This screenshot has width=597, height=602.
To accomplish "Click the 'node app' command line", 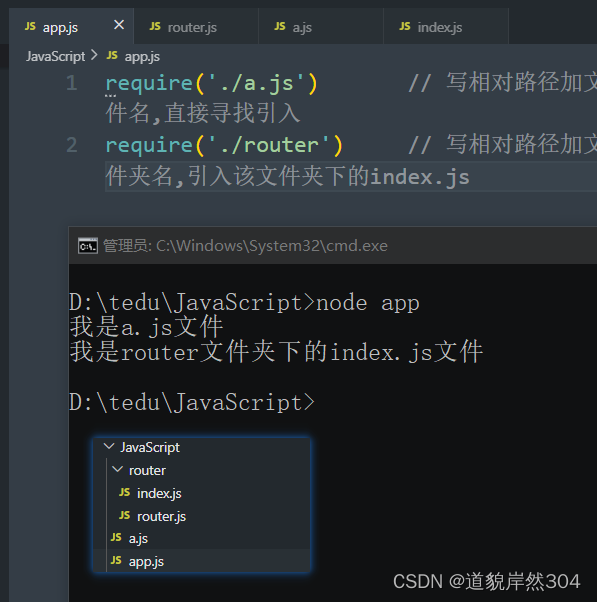I will tap(244, 303).
